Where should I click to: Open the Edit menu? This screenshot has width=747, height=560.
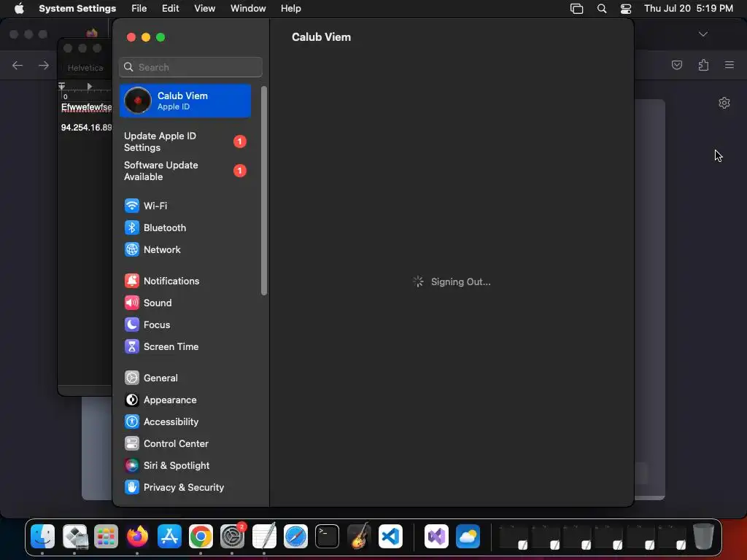(170, 9)
